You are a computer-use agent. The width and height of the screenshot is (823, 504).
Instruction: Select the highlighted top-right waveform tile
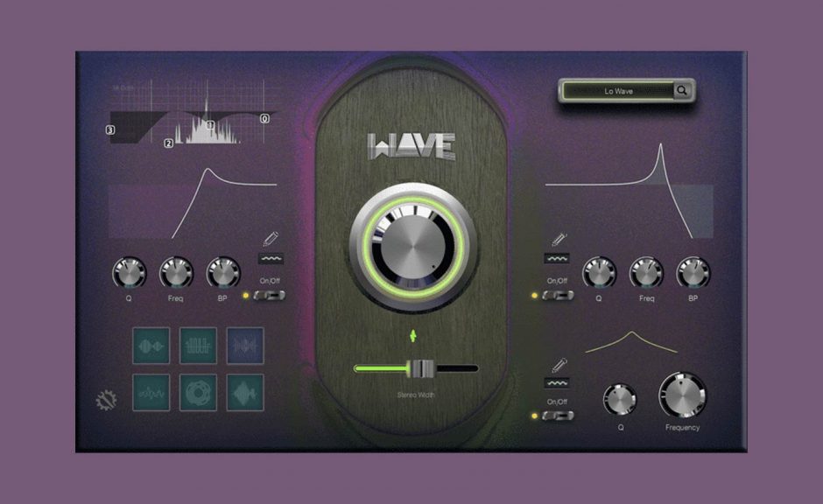[245, 346]
